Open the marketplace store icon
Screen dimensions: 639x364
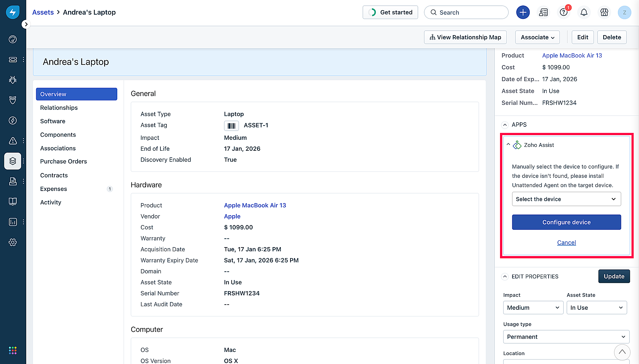click(x=604, y=12)
